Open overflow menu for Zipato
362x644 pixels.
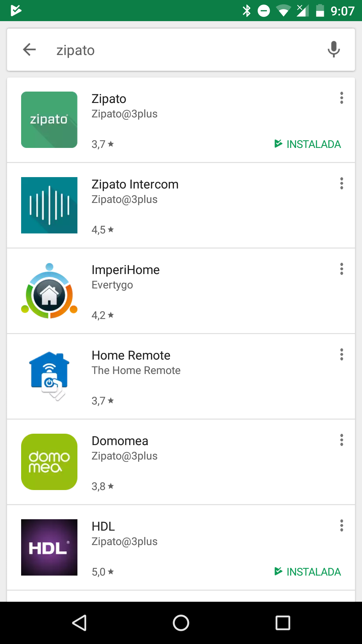click(x=342, y=98)
